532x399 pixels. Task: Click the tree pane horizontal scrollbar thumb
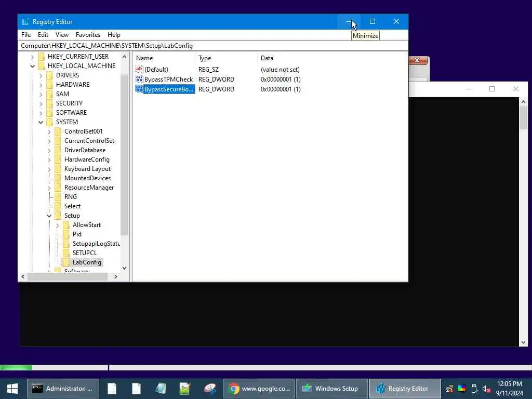(67, 277)
